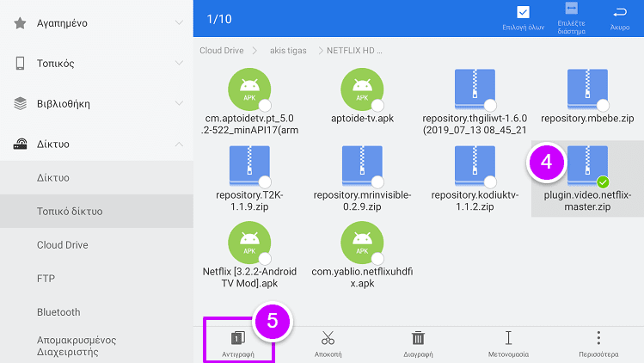Click the Δίκτυο router icon
The height and width of the screenshot is (363, 644).
(x=20, y=144)
